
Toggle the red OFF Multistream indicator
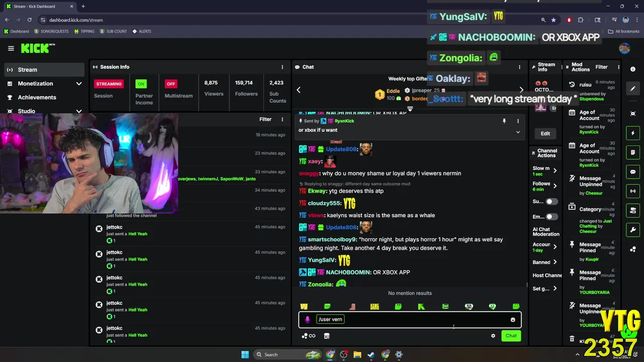coord(171,84)
